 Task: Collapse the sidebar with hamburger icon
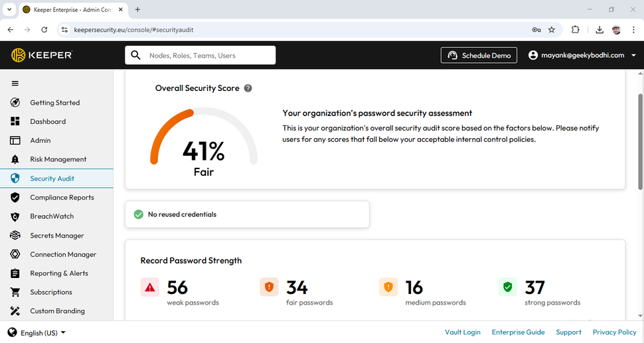15,84
